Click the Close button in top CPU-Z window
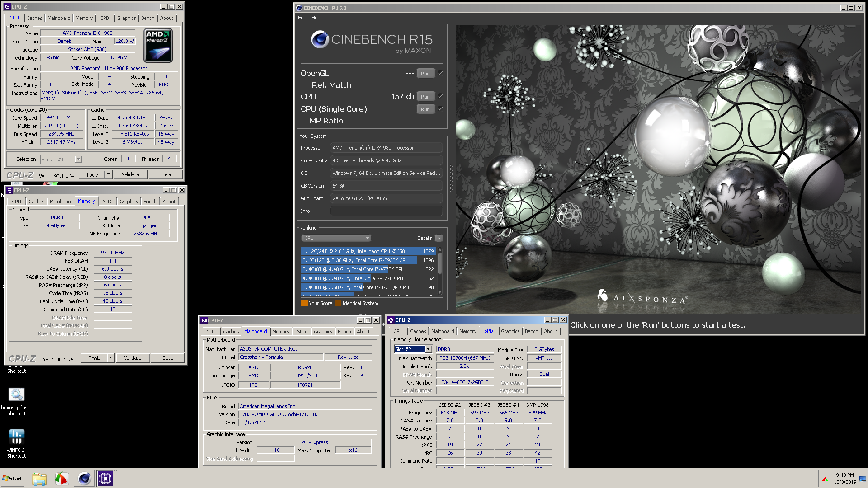The width and height of the screenshot is (868, 488). click(x=165, y=174)
